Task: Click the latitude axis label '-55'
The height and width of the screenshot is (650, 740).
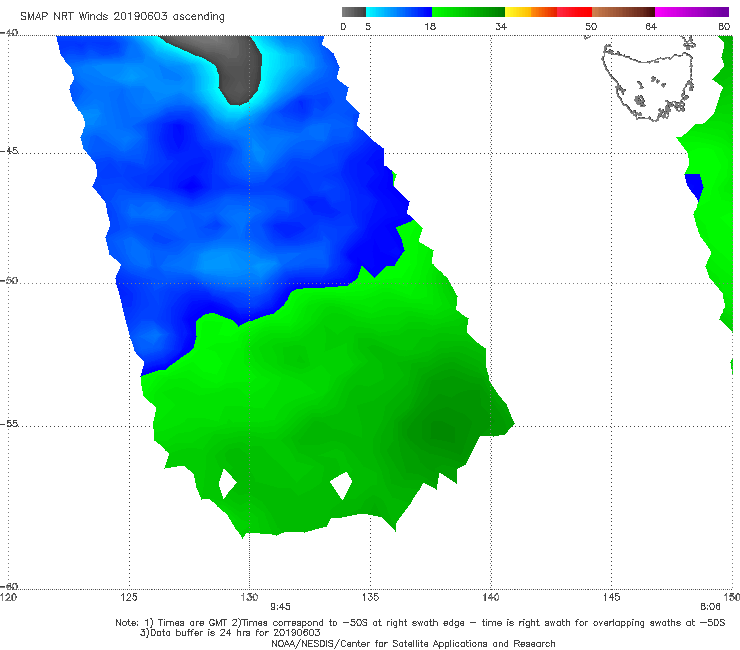Action: tap(9, 423)
